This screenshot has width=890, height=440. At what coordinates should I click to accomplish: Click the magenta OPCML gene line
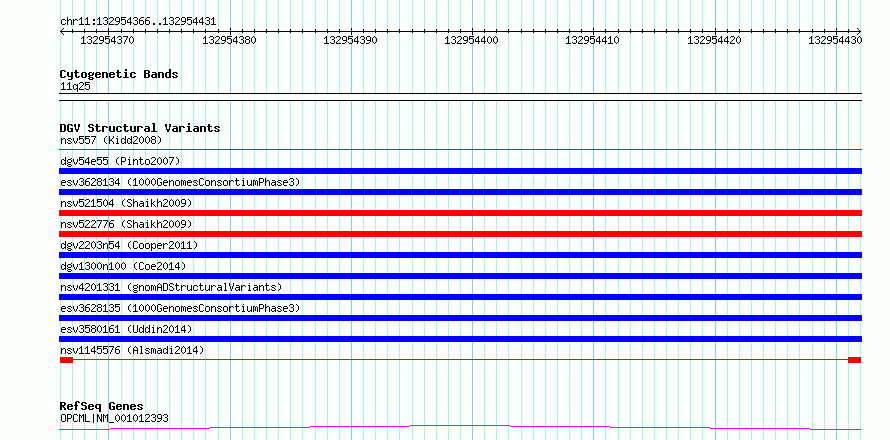pyautogui.click(x=460, y=427)
